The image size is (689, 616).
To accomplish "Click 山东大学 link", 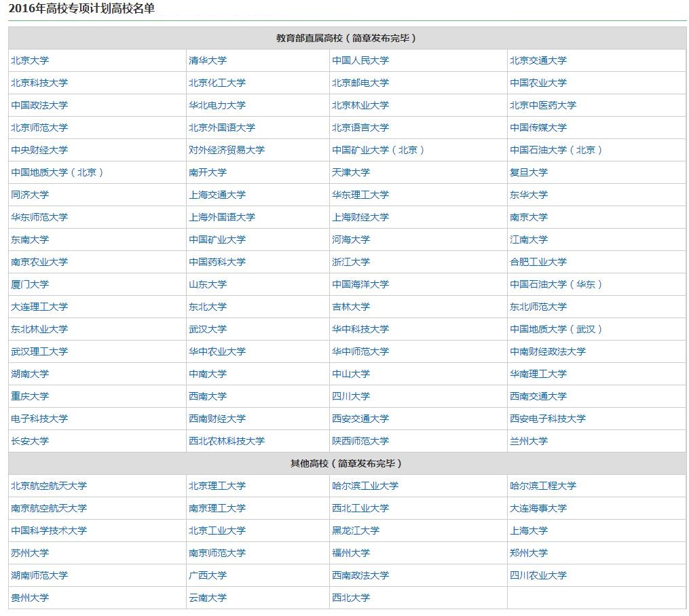I will (208, 284).
